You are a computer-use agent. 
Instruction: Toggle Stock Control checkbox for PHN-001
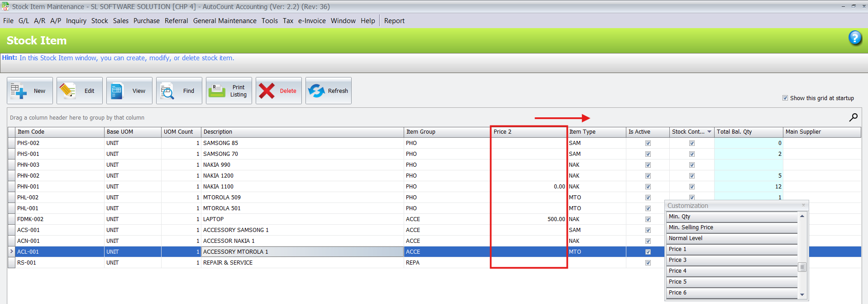pos(692,187)
